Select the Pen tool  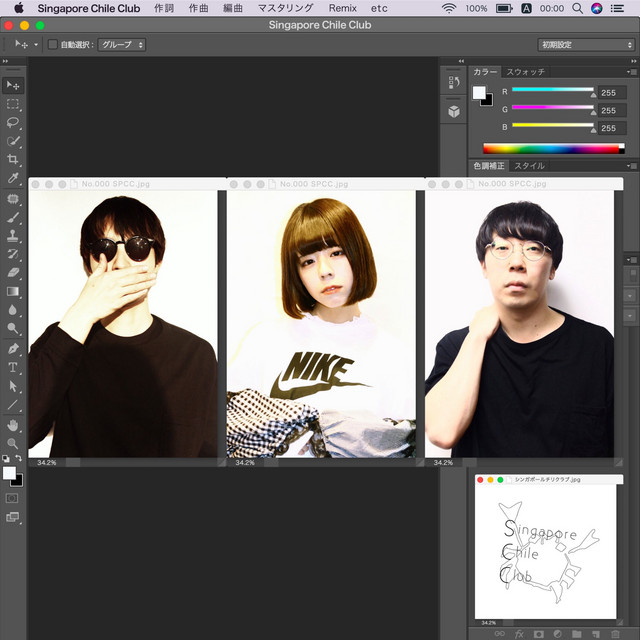(13, 348)
